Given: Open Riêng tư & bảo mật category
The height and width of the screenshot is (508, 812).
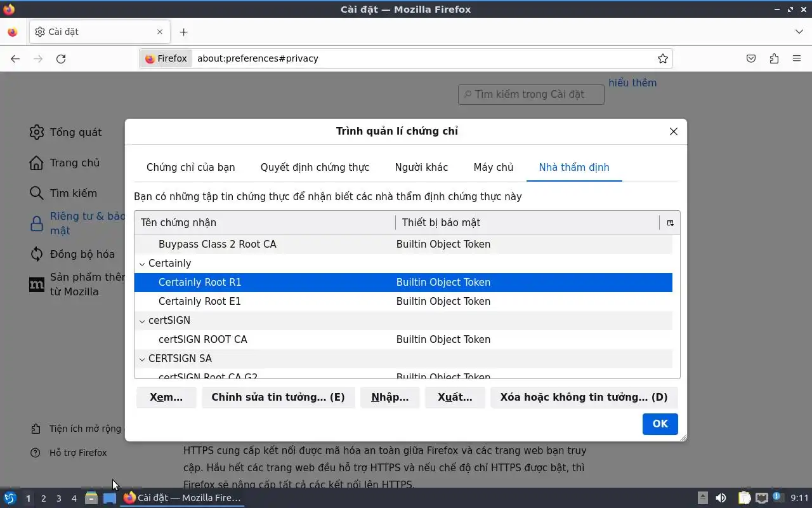Looking at the screenshot, I should point(77,224).
